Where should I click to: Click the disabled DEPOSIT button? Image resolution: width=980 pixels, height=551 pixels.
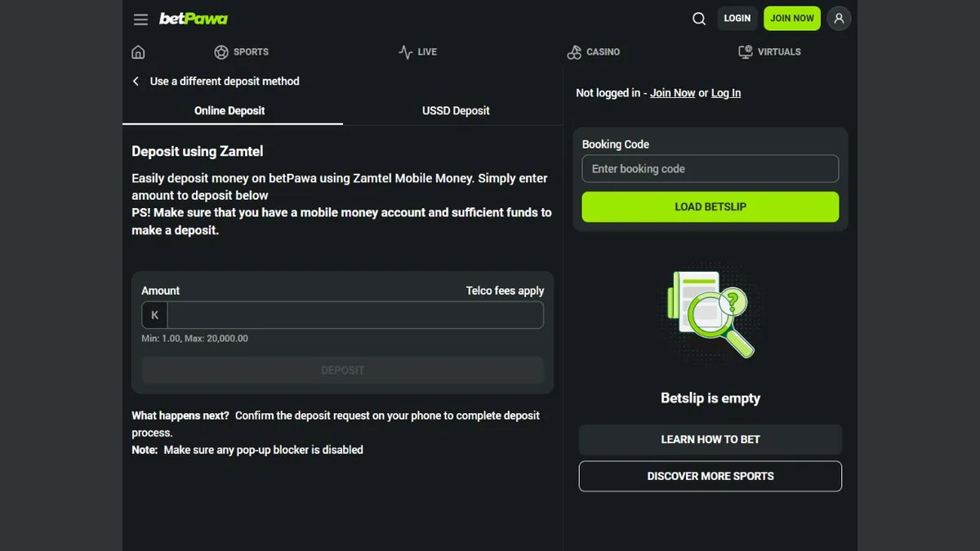(x=342, y=371)
